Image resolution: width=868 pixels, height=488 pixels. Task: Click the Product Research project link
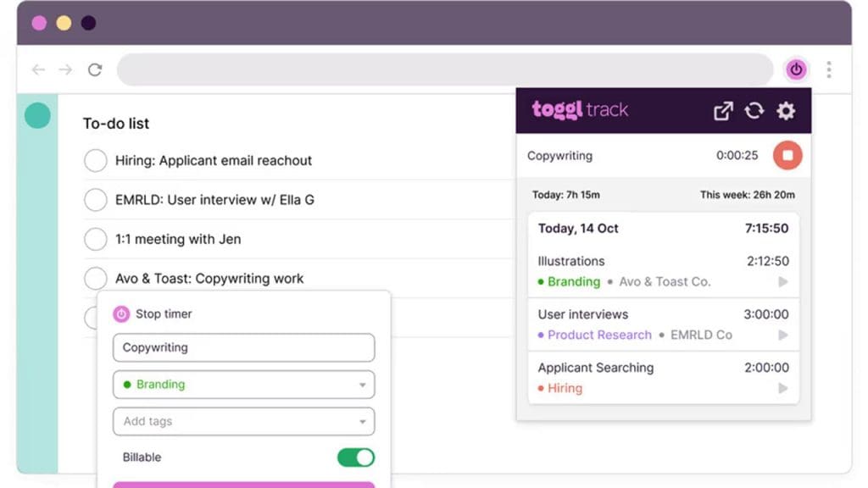click(599, 335)
